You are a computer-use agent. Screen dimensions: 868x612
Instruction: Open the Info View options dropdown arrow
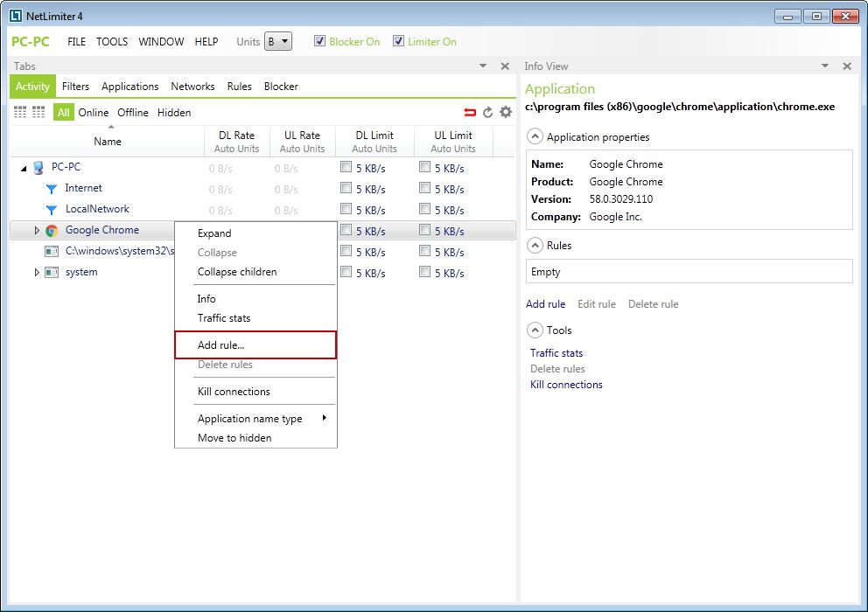coord(825,66)
